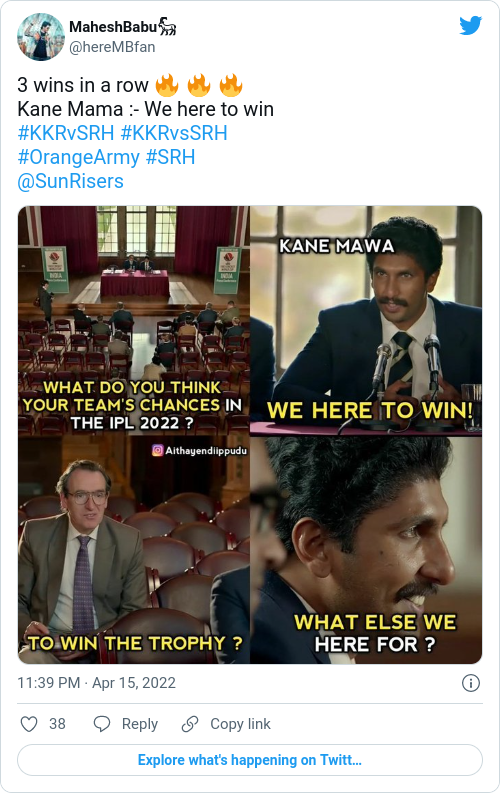
Task: Open the #SRH hashtag
Action: (170, 157)
